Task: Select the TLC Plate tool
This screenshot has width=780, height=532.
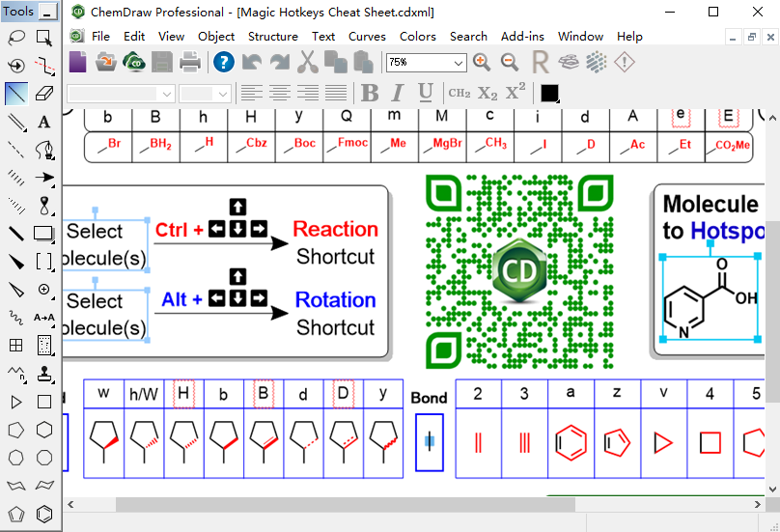Action: point(44,345)
